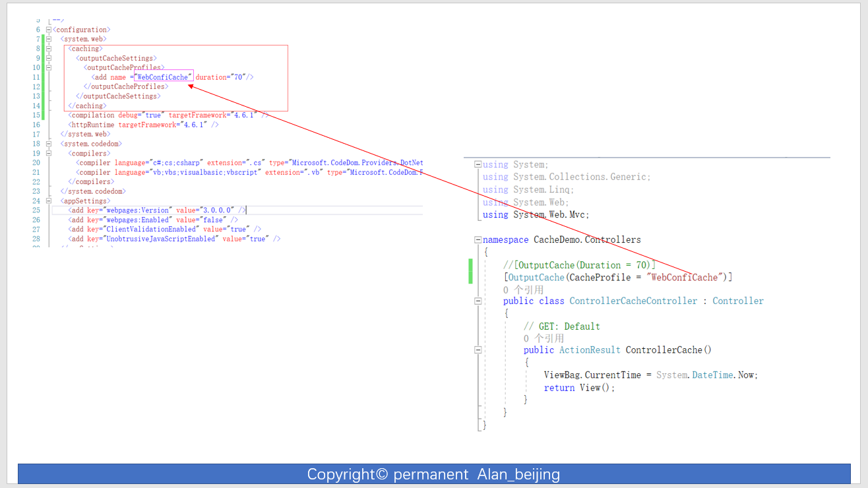Click the compiler language="c#;cs;csharp" line
The width and height of the screenshot is (868, 488).
[x=249, y=162]
